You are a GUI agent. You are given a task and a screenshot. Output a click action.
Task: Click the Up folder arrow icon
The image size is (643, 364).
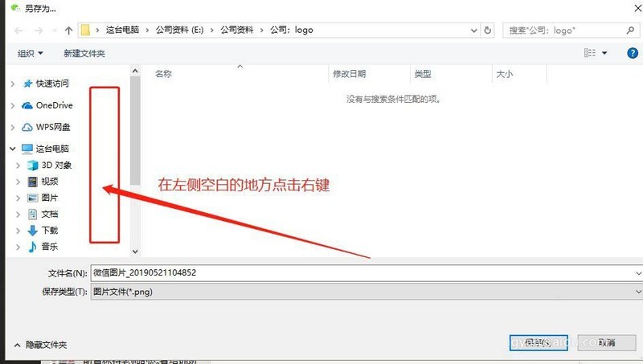click(68, 31)
